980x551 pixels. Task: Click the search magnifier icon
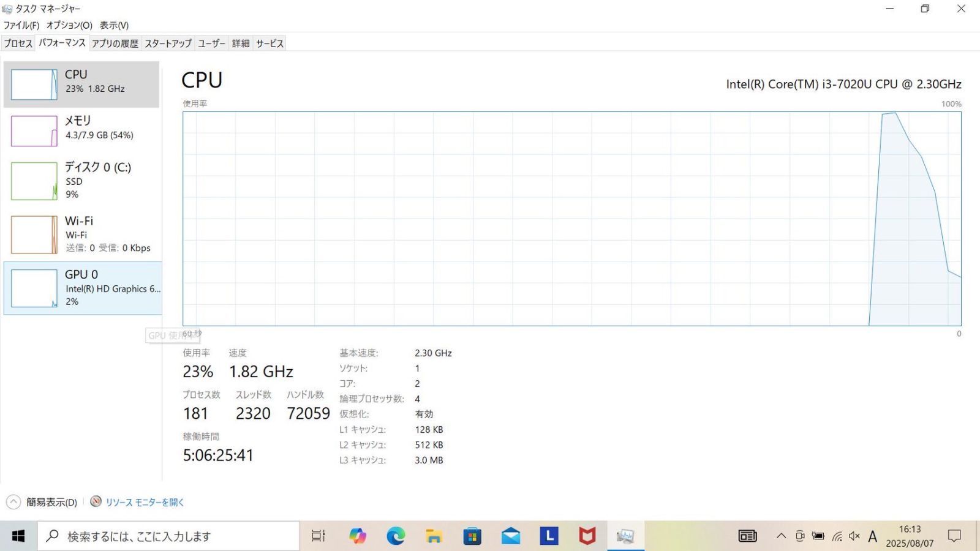(53, 536)
